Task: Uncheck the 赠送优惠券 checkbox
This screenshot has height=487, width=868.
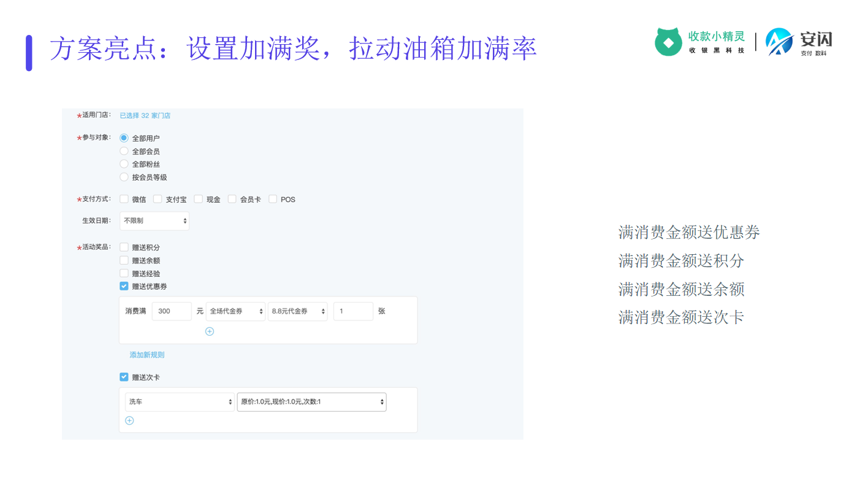Action: click(x=124, y=286)
